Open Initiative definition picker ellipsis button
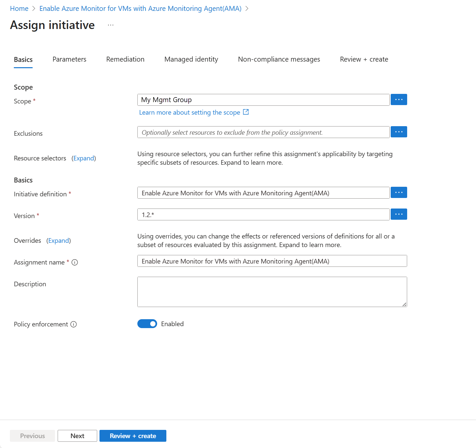This screenshot has width=476, height=448. tap(399, 192)
